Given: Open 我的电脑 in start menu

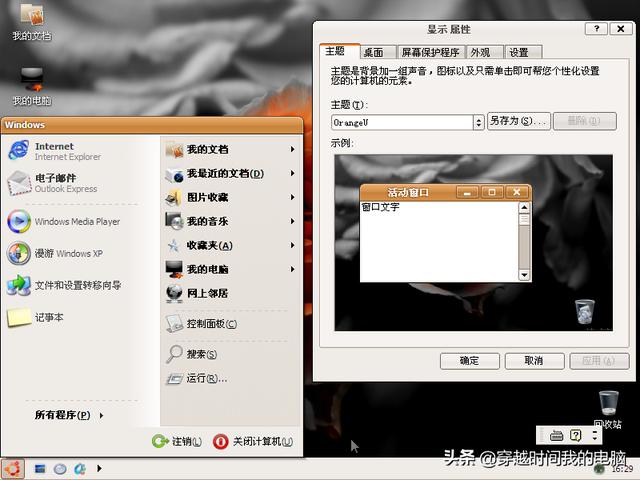Looking at the screenshot, I should point(231,269).
